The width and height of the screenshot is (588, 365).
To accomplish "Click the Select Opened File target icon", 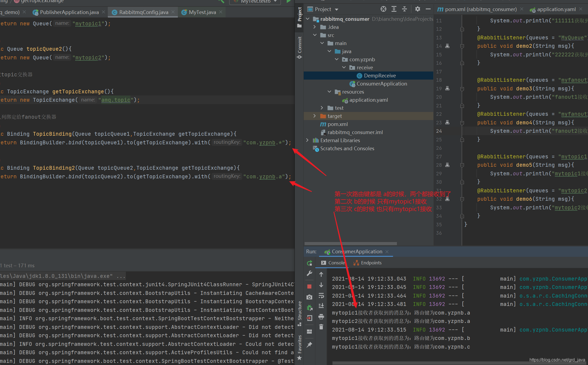I will (383, 9).
